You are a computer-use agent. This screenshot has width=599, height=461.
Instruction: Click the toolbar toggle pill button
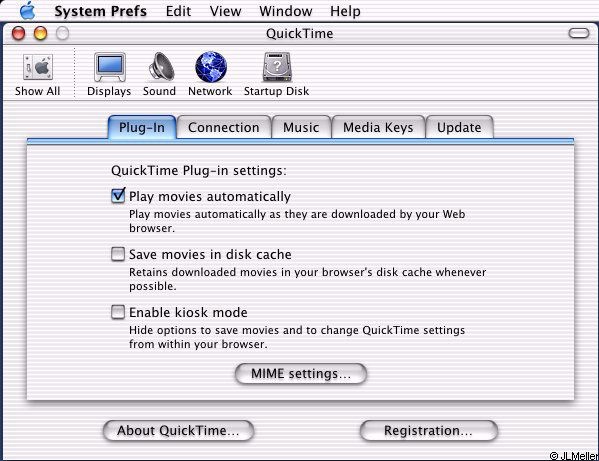pyautogui.click(x=579, y=33)
